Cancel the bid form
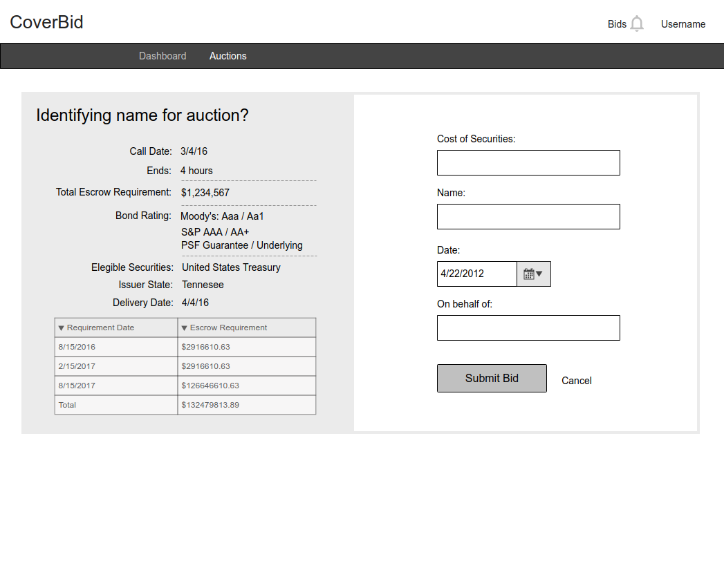 [x=576, y=381]
